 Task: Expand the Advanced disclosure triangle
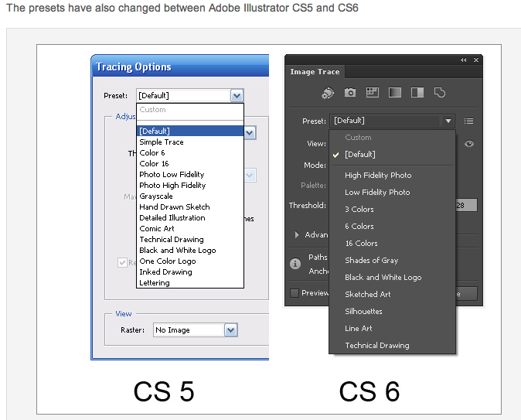[x=297, y=235]
